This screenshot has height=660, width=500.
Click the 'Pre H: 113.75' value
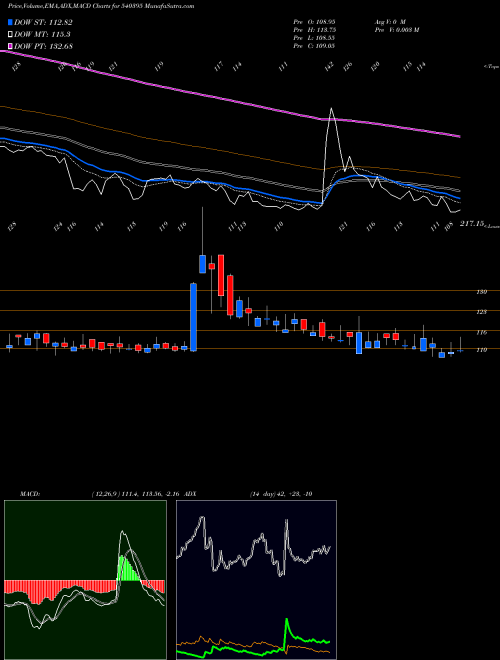pyautogui.click(x=314, y=30)
